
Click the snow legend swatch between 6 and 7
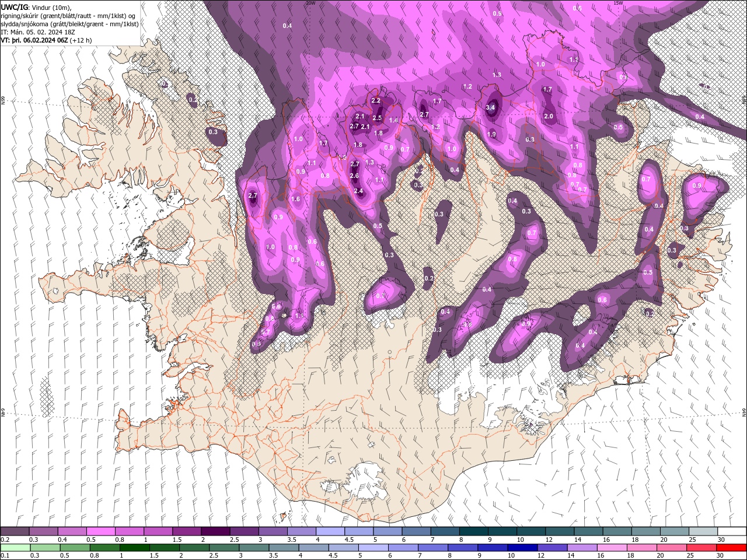tap(416, 531)
